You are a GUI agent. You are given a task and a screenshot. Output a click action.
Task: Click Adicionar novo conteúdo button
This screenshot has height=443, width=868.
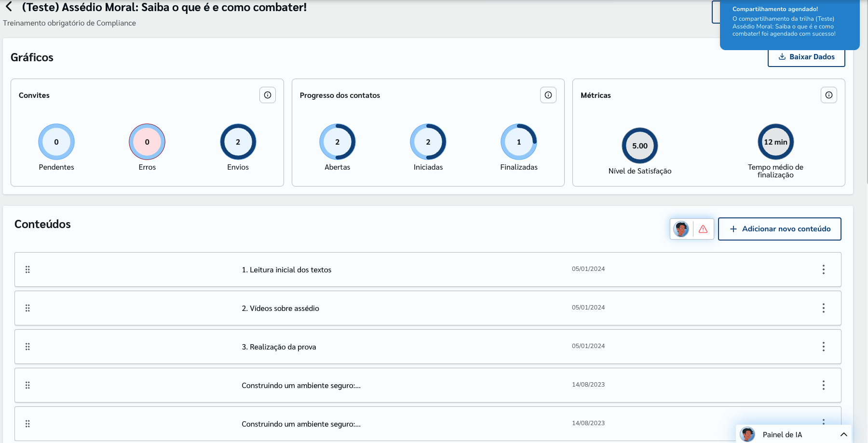[780, 229]
